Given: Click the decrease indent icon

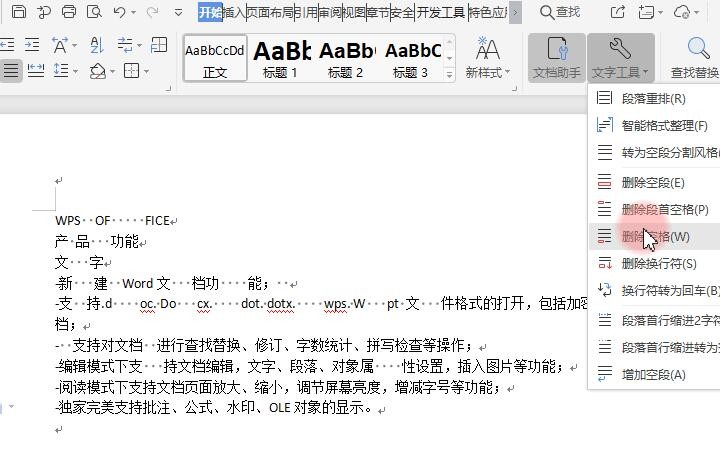Looking at the screenshot, I should click(7, 45).
